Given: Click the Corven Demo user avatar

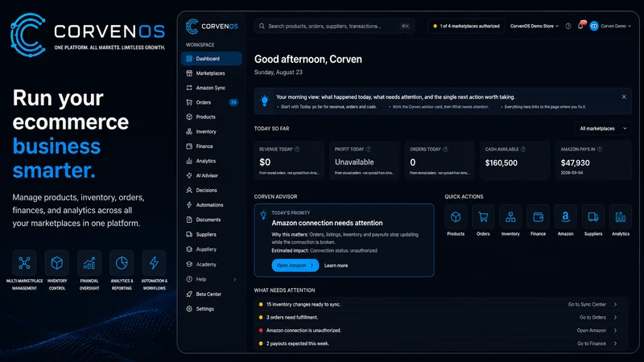Looking at the screenshot, I should 594,26.
